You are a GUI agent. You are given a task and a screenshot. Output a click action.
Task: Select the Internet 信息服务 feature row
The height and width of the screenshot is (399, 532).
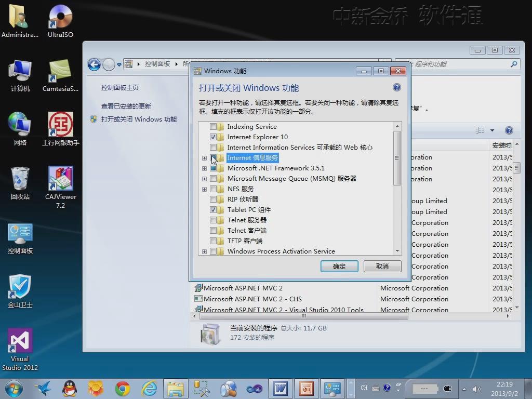pos(252,158)
